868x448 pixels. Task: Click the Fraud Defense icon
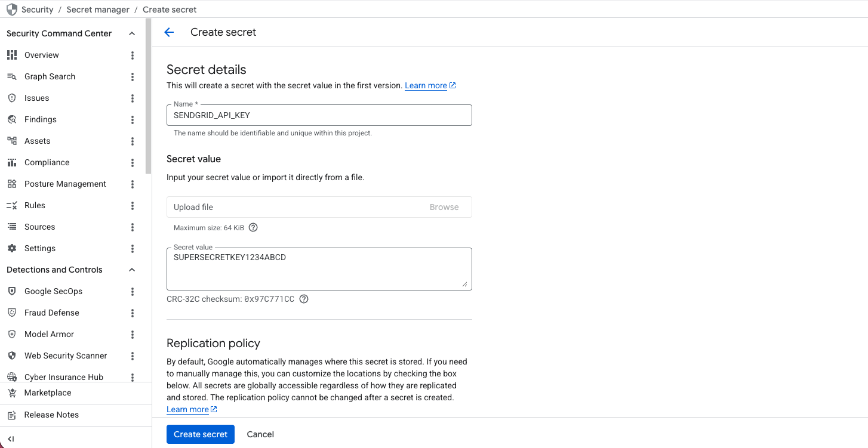[x=12, y=313]
